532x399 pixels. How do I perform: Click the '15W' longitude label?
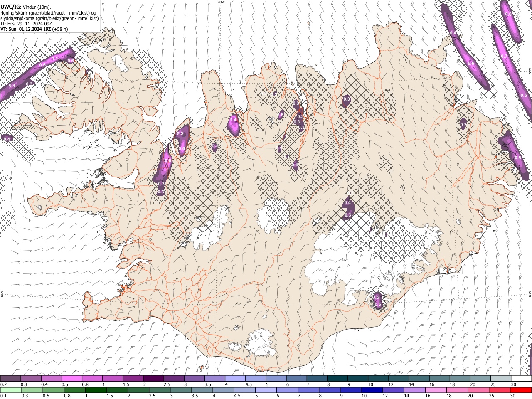coord(440,2)
